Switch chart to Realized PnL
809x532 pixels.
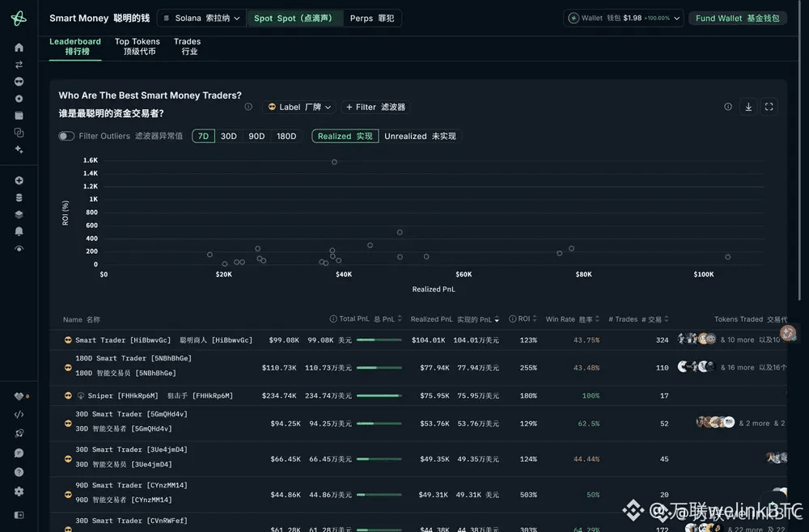[345, 136]
